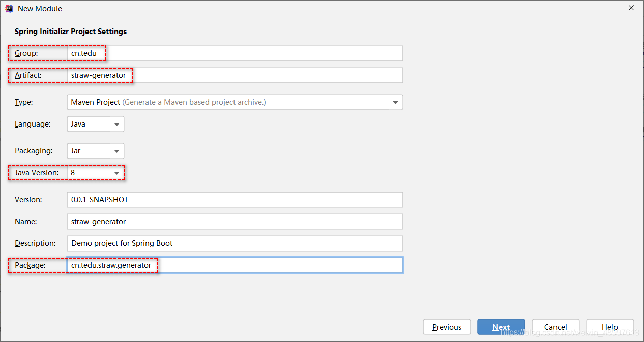Click inside the Package field
Viewport: 644px width, 342px height.
[x=235, y=265]
